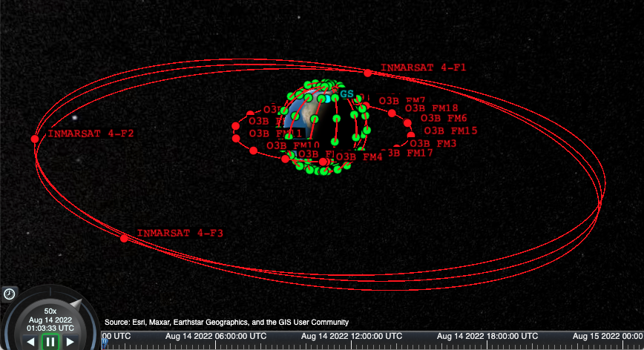Select the INMARSAT 4-F2 satellite dot
644x350 pixels.
click(35, 139)
